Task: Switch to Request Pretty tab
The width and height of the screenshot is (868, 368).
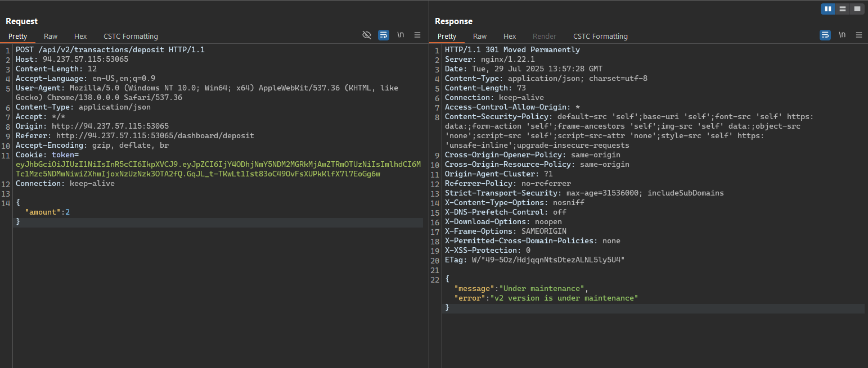Action: (17, 36)
